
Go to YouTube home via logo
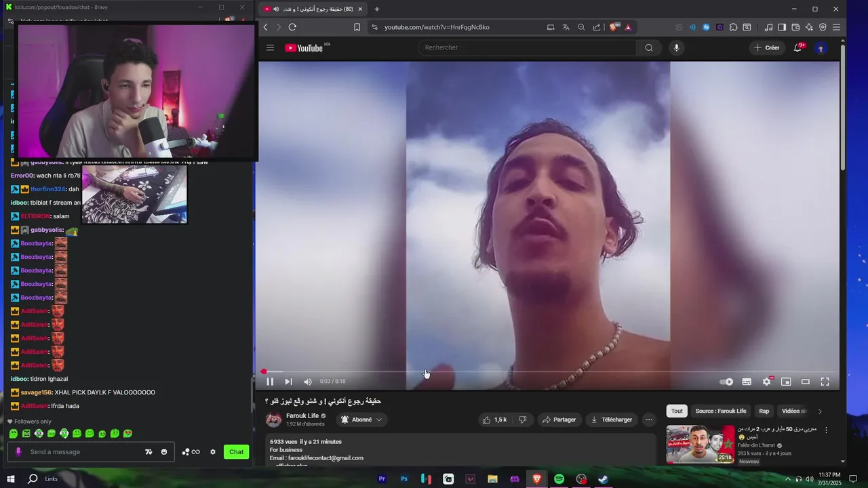tap(304, 47)
